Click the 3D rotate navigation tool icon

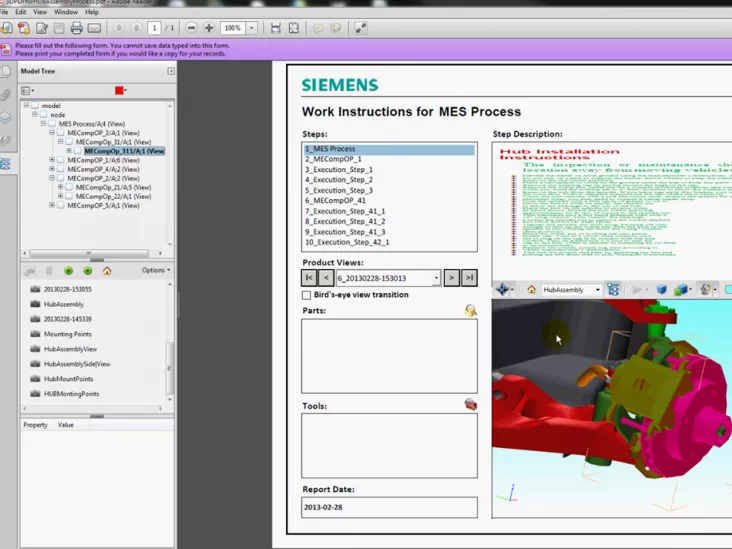(x=502, y=289)
